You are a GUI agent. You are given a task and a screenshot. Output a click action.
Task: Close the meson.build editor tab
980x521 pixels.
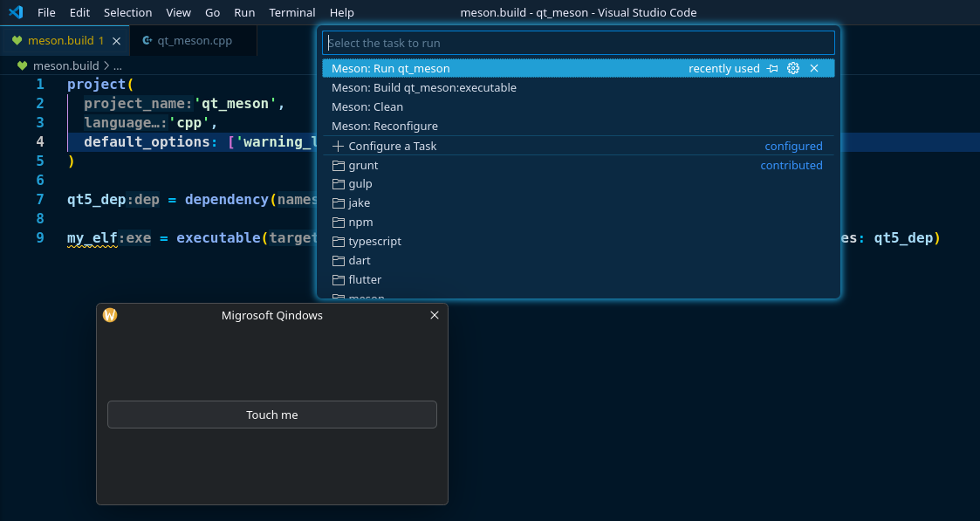click(116, 41)
